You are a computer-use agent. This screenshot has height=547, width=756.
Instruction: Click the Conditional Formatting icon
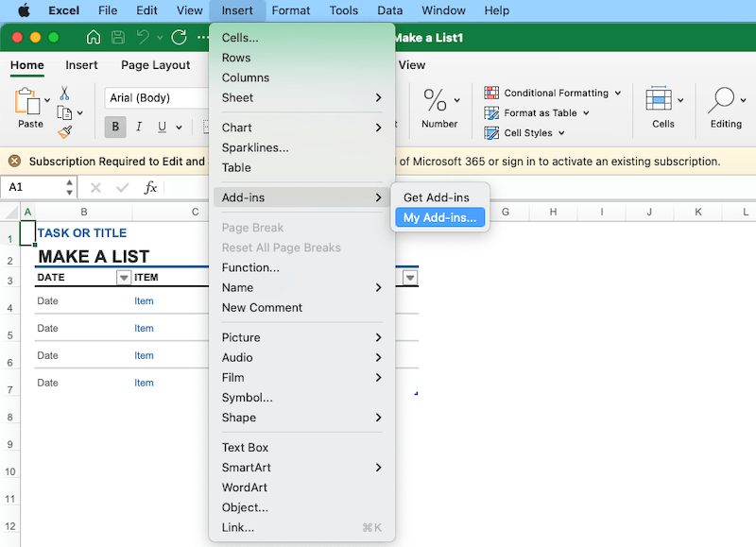[x=491, y=93]
